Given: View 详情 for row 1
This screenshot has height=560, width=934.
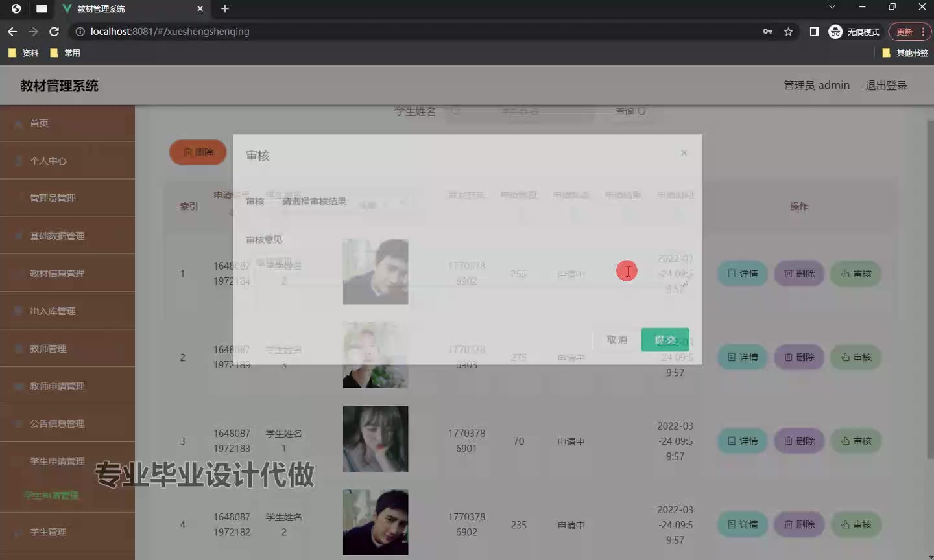Looking at the screenshot, I should (742, 274).
